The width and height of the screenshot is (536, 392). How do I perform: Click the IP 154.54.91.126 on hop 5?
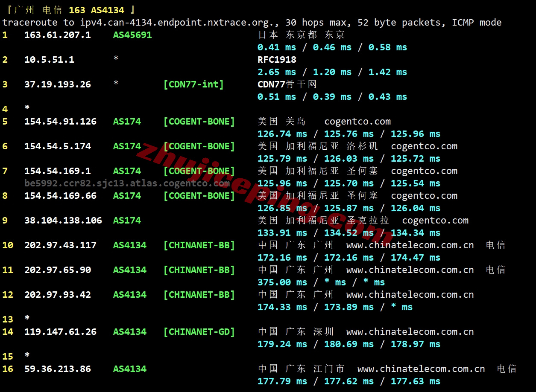60,122
